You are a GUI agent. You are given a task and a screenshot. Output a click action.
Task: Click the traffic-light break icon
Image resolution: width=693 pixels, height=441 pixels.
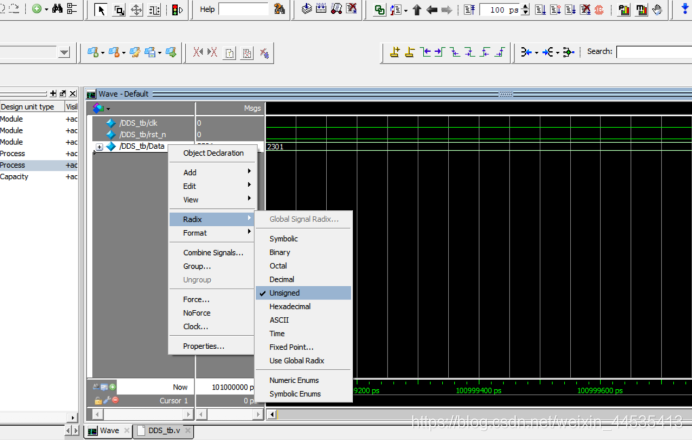pyautogui.click(x=177, y=10)
